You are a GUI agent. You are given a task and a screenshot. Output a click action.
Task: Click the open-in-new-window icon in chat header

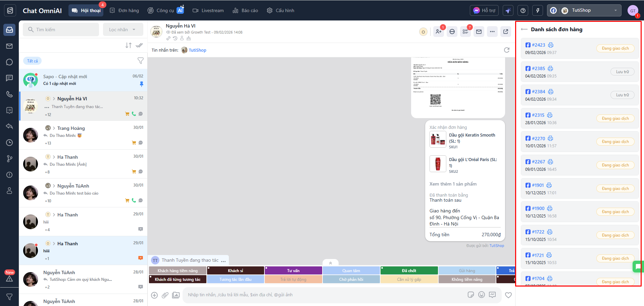[506, 32]
